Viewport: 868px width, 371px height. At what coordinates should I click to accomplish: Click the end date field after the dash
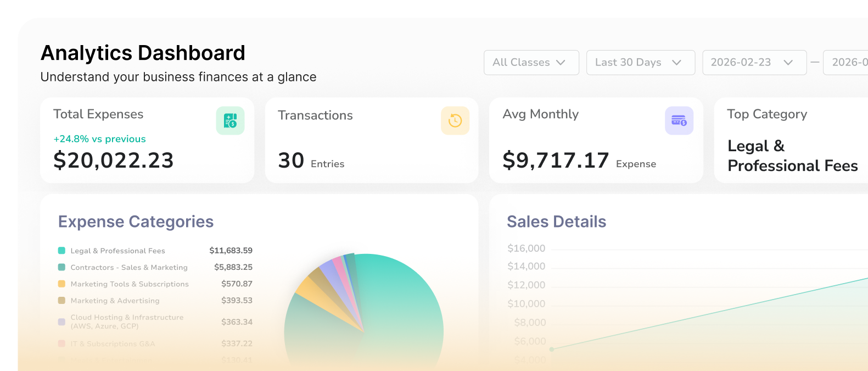click(x=845, y=62)
